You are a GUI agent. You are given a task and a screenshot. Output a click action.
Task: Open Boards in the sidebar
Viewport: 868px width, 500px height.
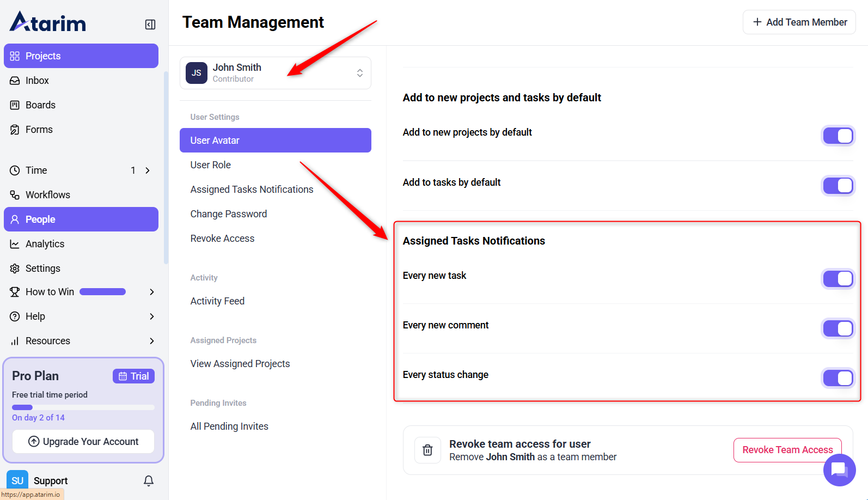40,105
